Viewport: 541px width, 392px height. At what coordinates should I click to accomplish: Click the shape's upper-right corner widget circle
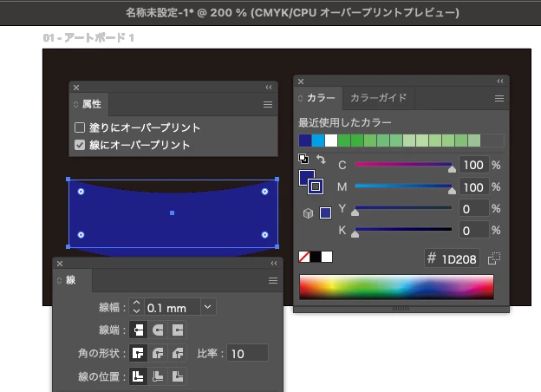coord(264,191)
